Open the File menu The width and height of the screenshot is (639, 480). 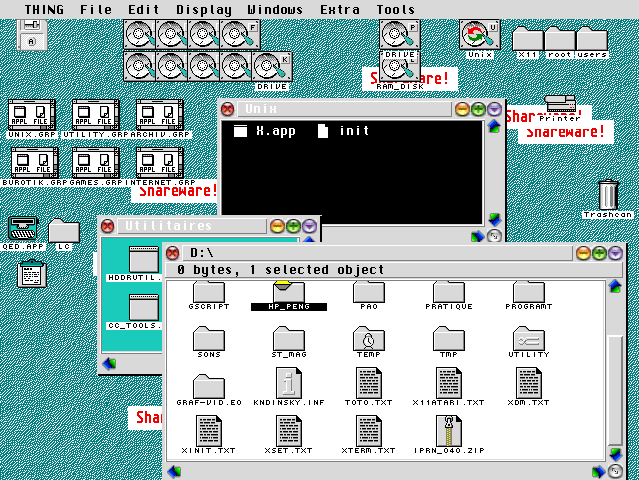tap(96, 9)
